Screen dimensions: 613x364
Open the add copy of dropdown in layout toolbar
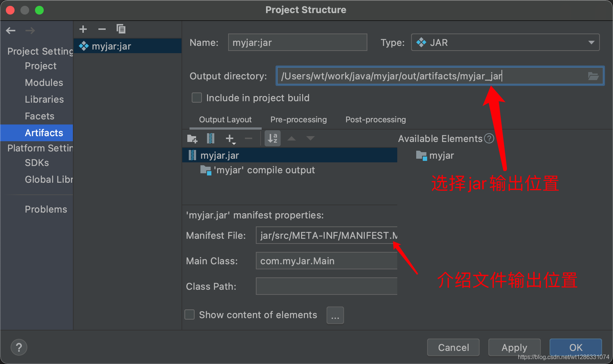pos(230,139)
